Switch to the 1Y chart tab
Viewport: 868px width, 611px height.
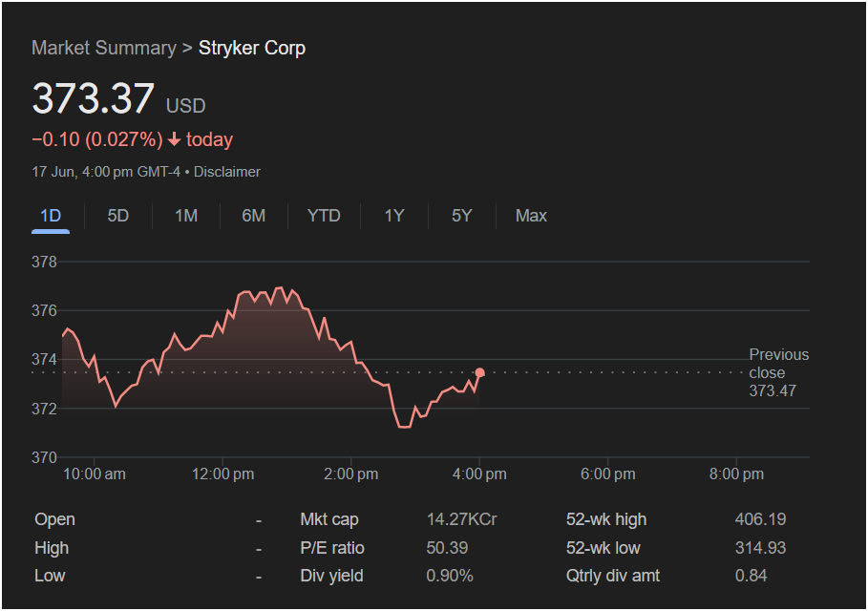tap(394, 216)
